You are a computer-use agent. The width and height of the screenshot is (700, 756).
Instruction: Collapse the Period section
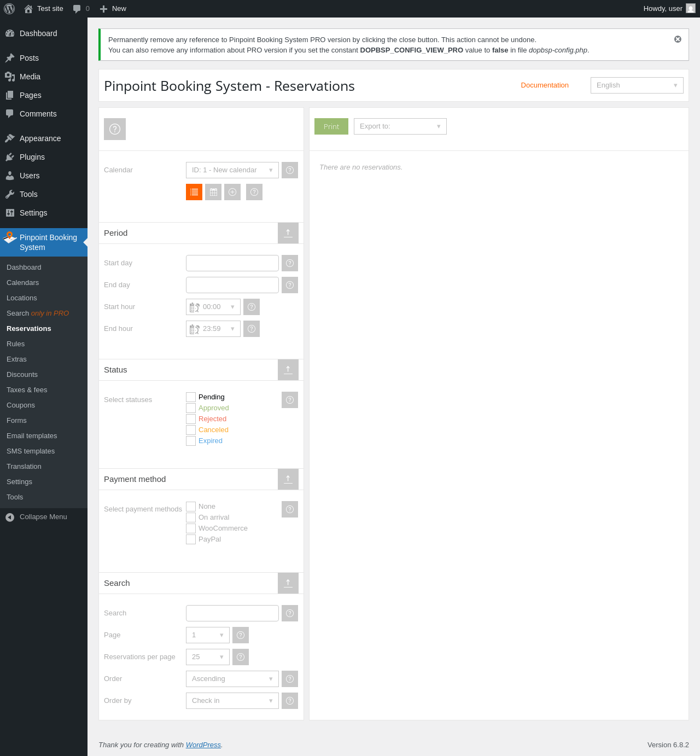288,233
